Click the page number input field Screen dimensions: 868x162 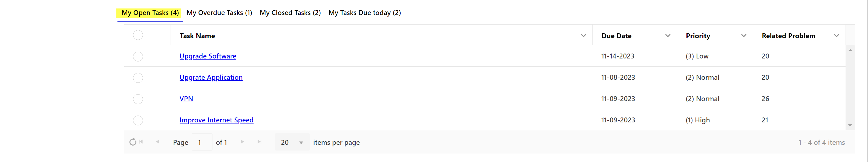202,142
